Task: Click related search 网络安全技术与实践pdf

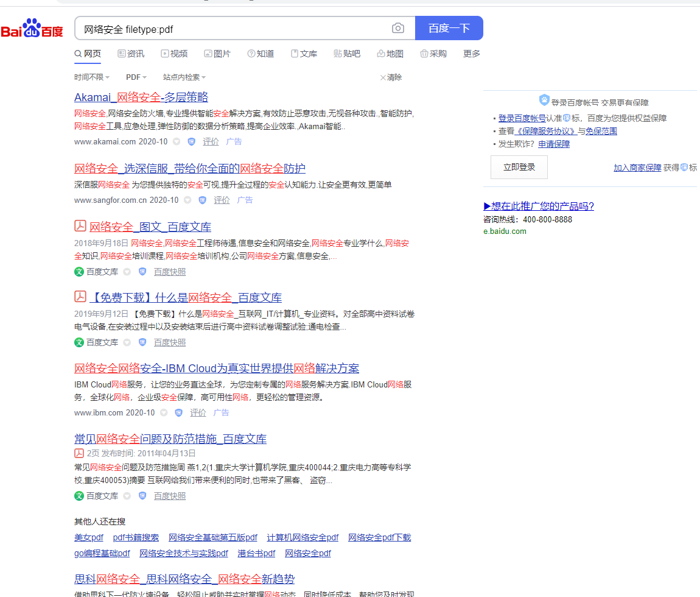Action: (x=183, y=553)
